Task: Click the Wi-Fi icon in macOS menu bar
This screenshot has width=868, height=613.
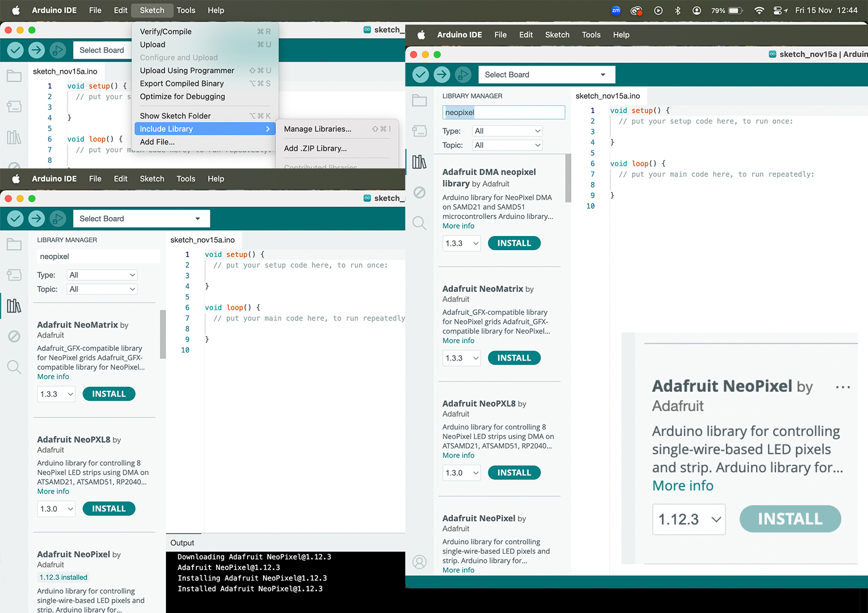Action: [759, 10]
